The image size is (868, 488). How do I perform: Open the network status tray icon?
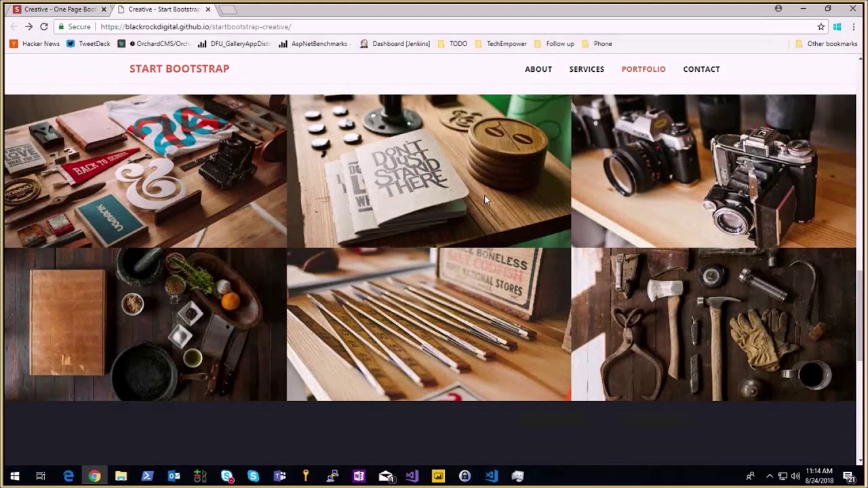[x=782, y=476]
